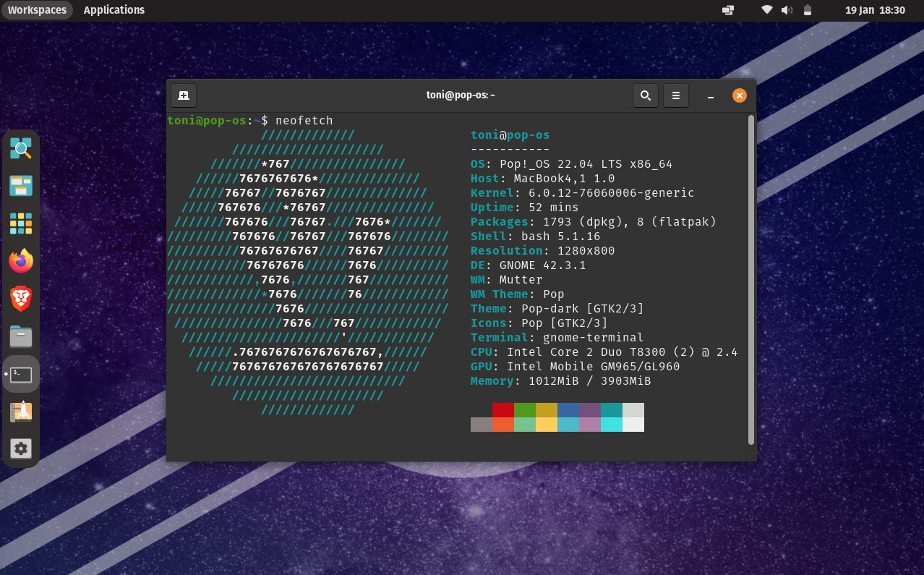Click the 'CPU: Intel Core 2 Duo T8300' line
This screenshot has height=575, width=924.
pyautogui.click(x=604, y=352)
